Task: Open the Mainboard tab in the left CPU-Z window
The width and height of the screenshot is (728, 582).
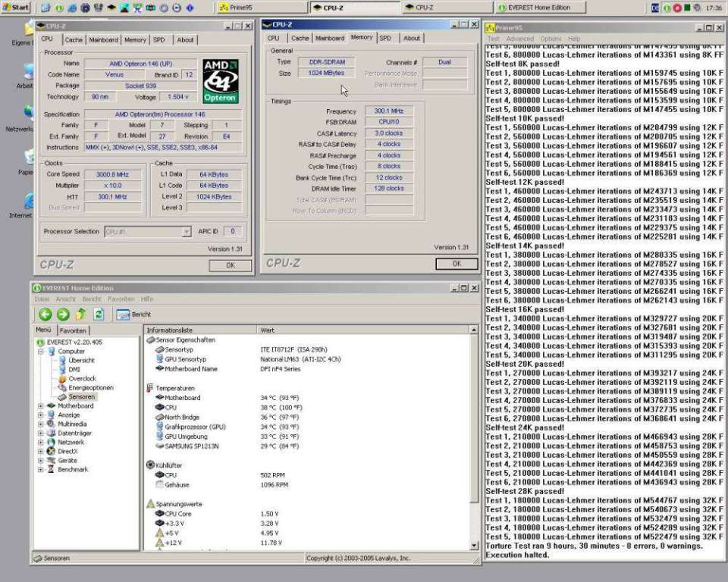Action: 104,40
